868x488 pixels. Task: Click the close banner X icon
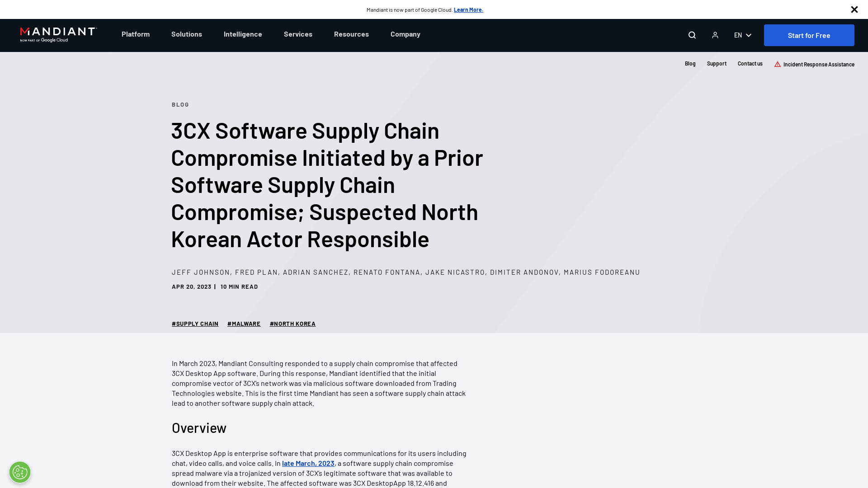pos(854,9)
